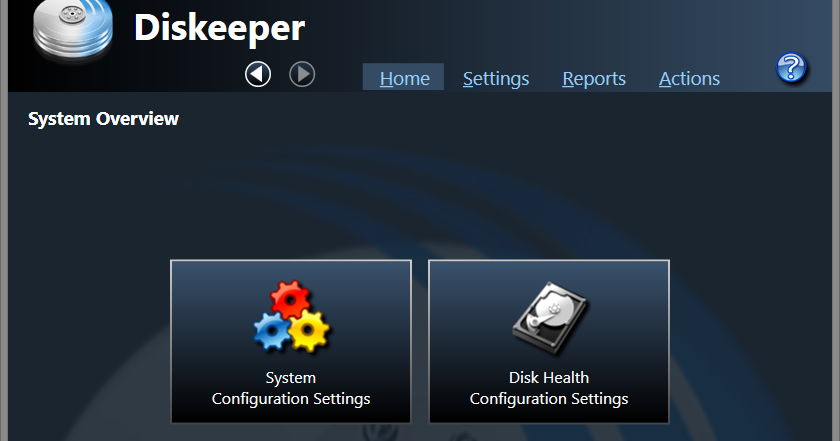Open the Settings tab
Image resolution: width=840 pixels, height=441 pixels.
[x=496, y=79]
